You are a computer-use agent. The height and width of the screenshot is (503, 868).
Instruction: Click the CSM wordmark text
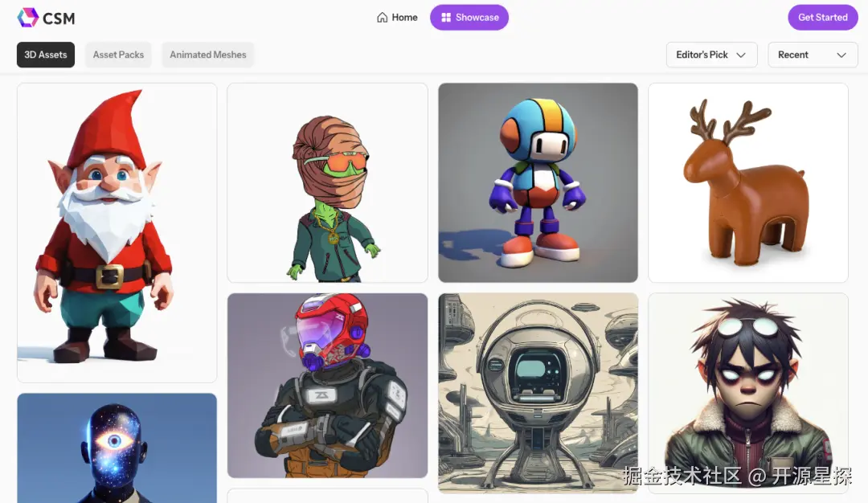pos(59,18)
